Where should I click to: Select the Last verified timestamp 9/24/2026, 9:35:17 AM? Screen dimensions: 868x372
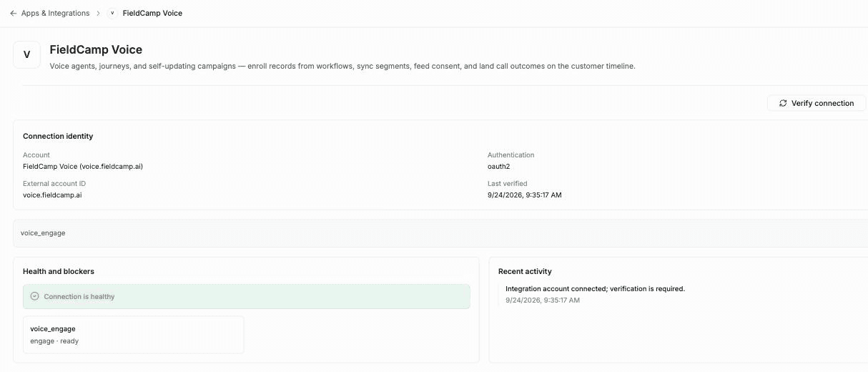pyautogui.click(x=525, y=195)
